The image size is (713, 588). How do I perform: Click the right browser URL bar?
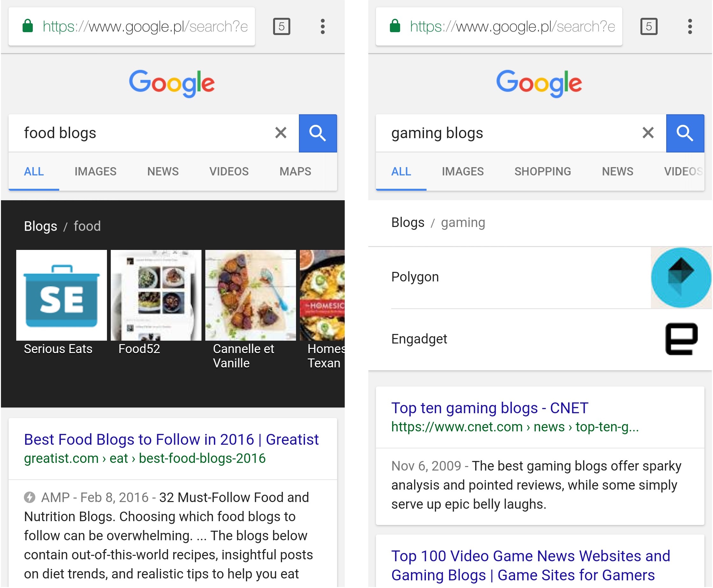click(499, 26)
